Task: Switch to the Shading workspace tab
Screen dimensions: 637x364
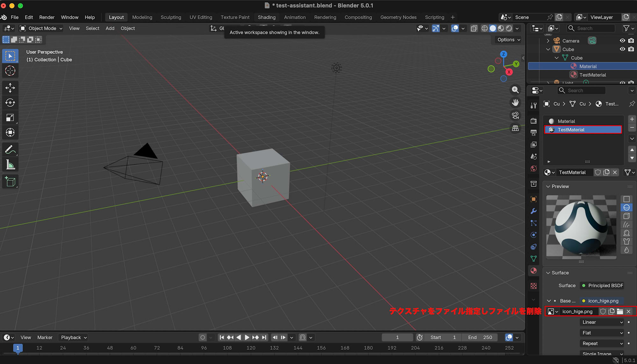Action: (267, 17)
